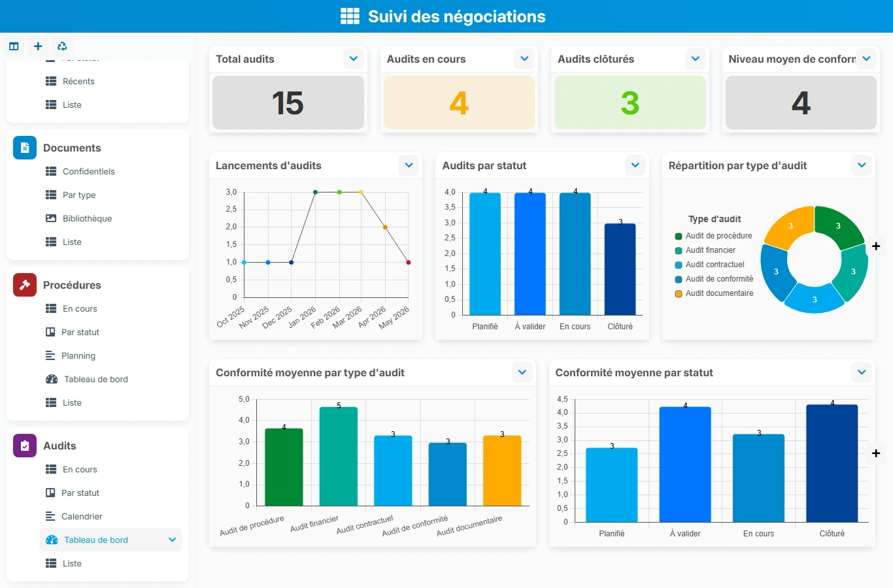Expand Conformité moyenne par statut menu

click(862, 372)
